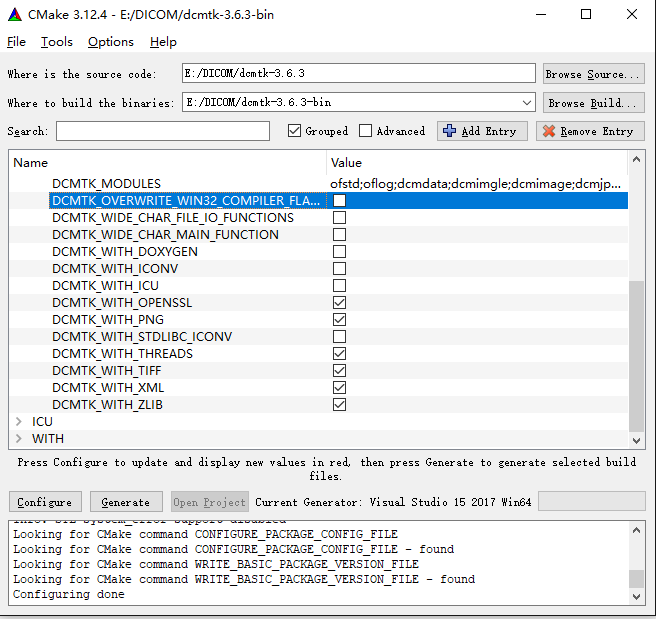Click the 'Configuring done' log line
This screenshot has width=656, height=619.
point(69,594)
